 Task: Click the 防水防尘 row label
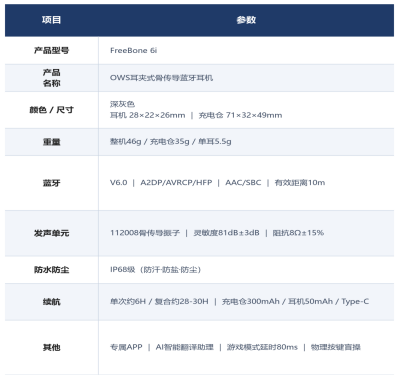click(52, 270)
